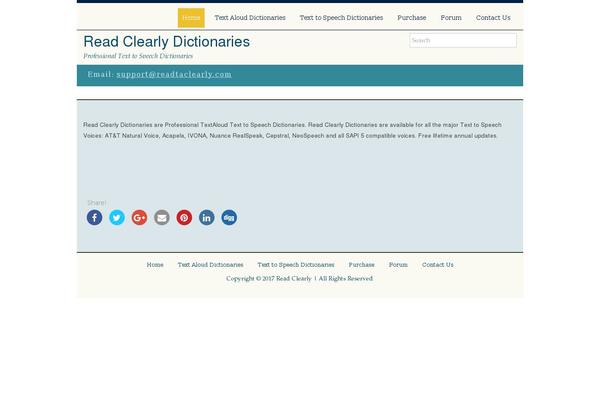Screen dimensions: 600x400
Task: Click the footer Home link
Action: click(155, 264)
